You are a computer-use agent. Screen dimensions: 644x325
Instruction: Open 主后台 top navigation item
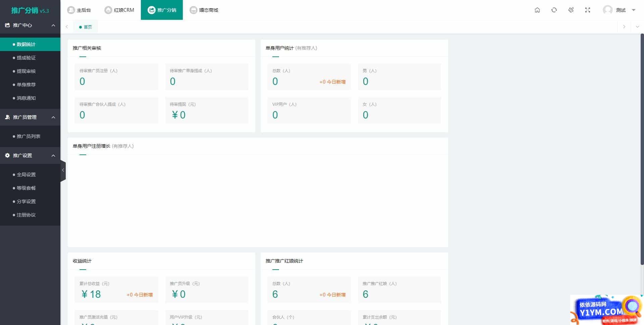tap(79, 10)
